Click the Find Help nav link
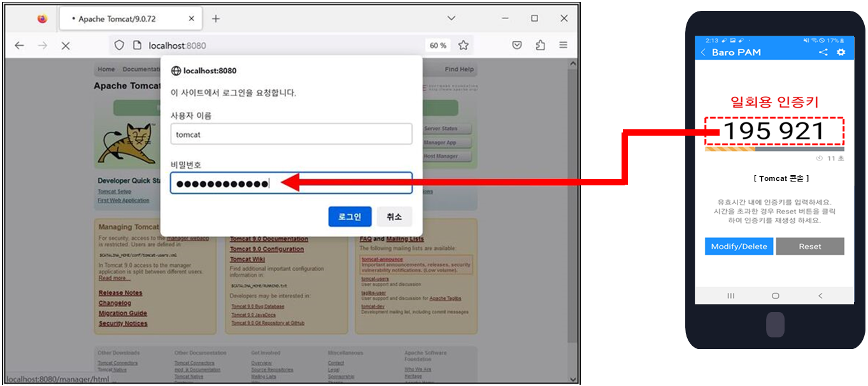 (x=459, y=69)
